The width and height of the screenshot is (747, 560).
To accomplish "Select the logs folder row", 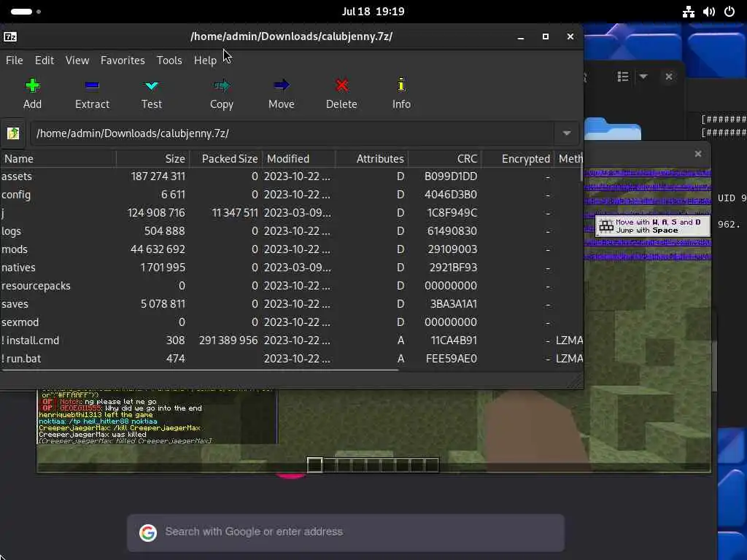I will tap(292, 231).
